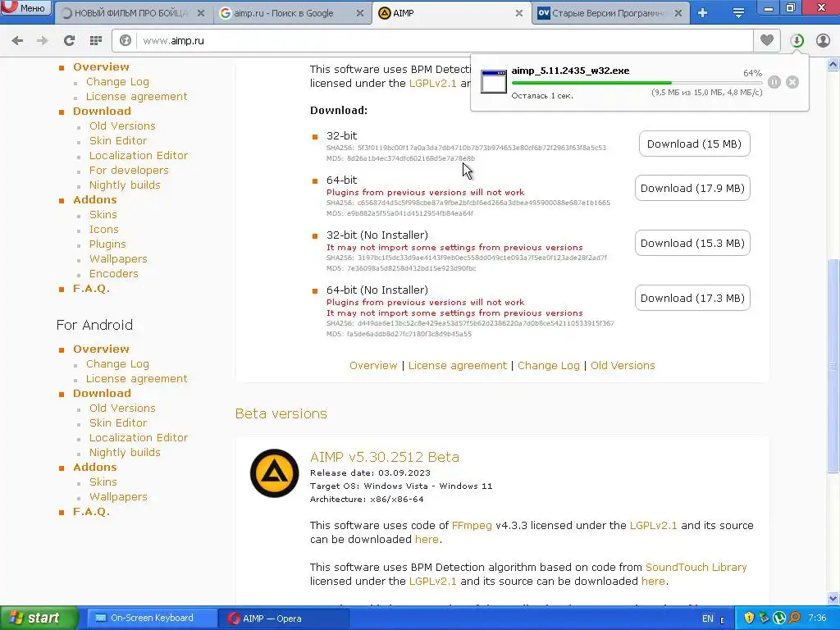Go forward with the forward arrow
Screen dimensions: 840x630
pyautogui.click(x=43, y=40)
